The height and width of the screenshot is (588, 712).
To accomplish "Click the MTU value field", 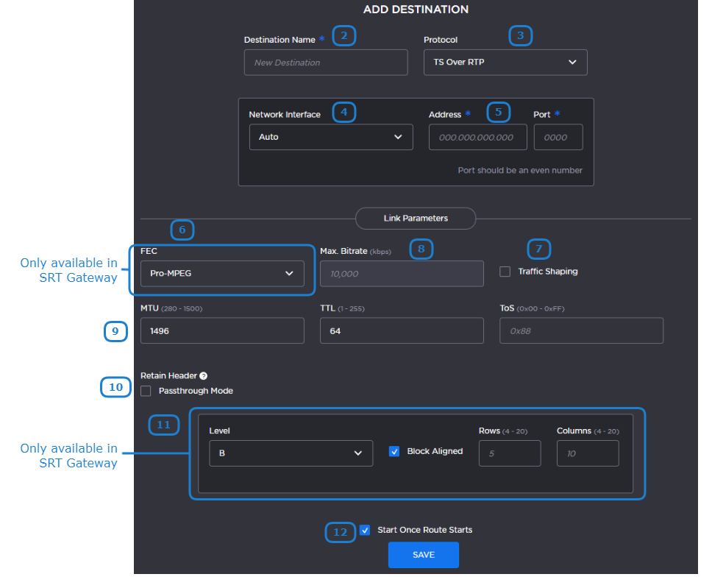I will pyautogui.click(x=221, y=331).
